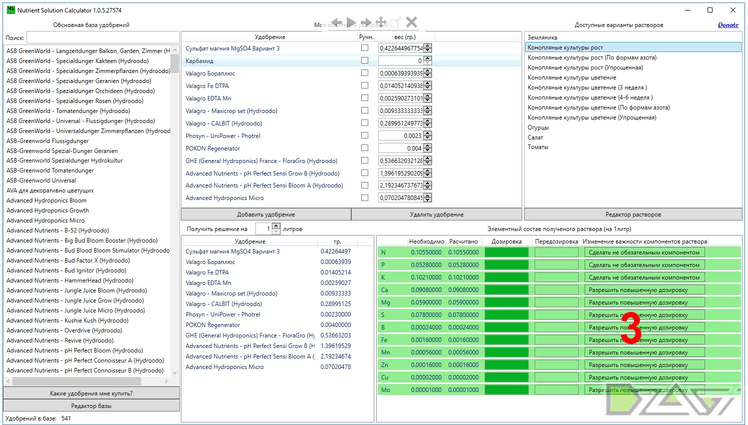Click Разрешить повышенную дозировку for Mg
The height and width of the screenshot is (425, 748).
pyautogui.click(x=644, y=302)
